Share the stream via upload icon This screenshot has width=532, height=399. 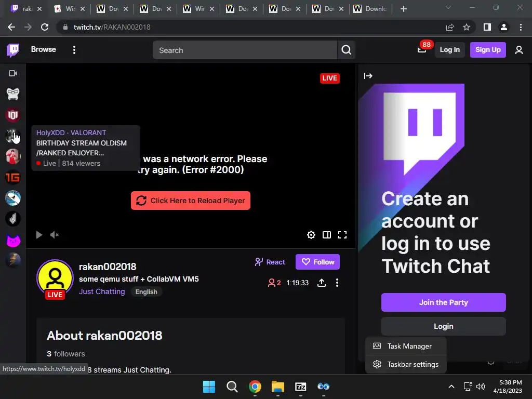coord(321,283)
